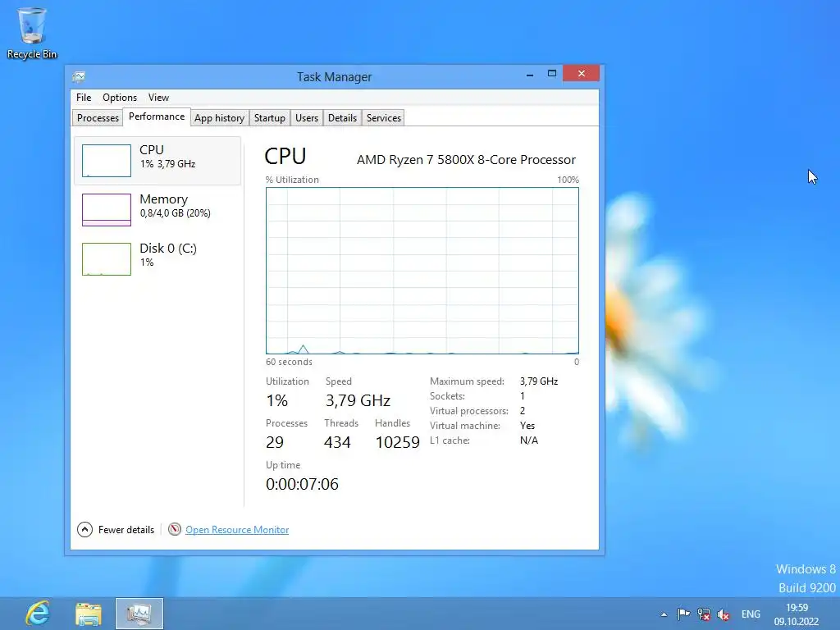Viewport: 840px width, 630px height.
Task: Minimize the Task Manager window
Action: click(530, 74)
